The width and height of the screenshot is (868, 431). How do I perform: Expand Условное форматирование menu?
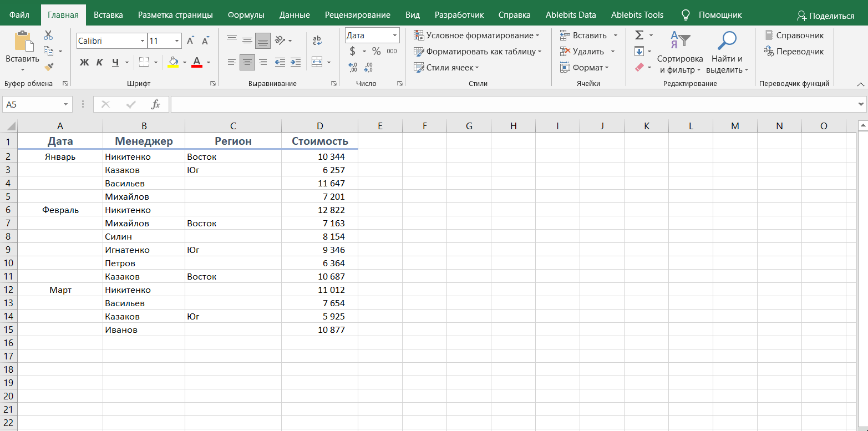[476, 36]
